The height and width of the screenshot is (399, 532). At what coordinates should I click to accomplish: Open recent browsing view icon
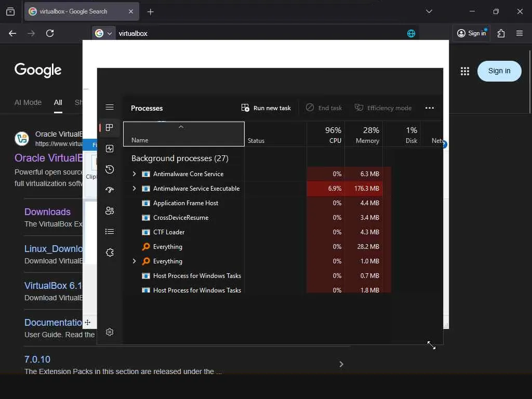click(10, 11)
